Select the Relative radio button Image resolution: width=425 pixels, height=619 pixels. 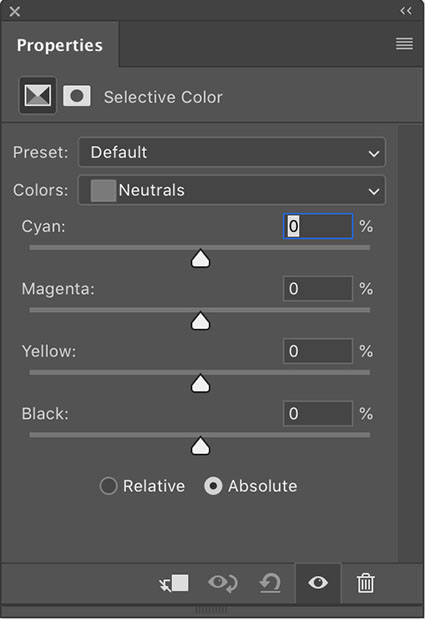click(x=109, y=486)
